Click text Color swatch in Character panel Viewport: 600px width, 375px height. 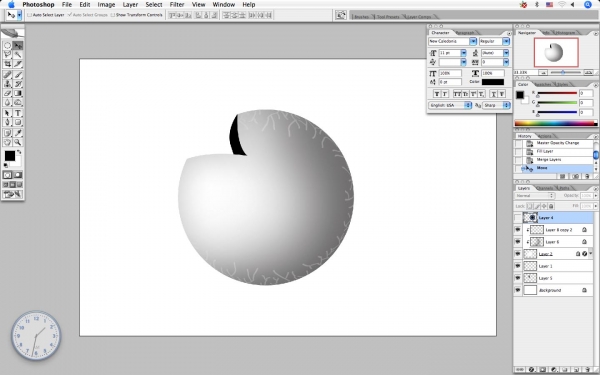pyautogui.click(x=493, y=82)
